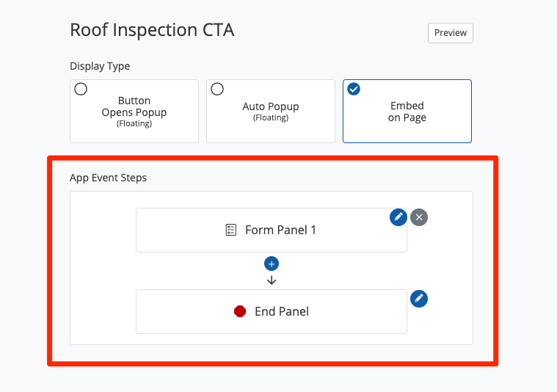This screenshot has height=392, width=557.
Task: Remove Form Panel 1 using gray X icon
Action: [x=418, y=217]
